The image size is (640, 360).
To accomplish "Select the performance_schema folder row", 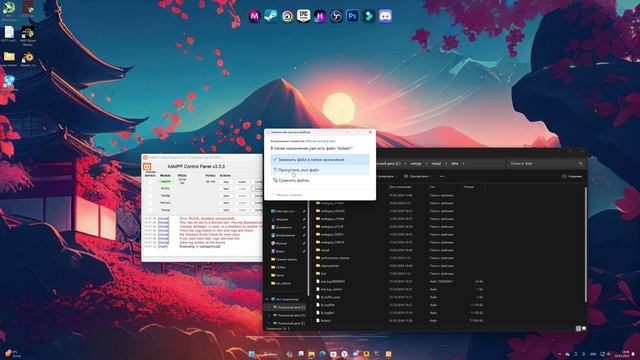I will click(x=400, y=258).
